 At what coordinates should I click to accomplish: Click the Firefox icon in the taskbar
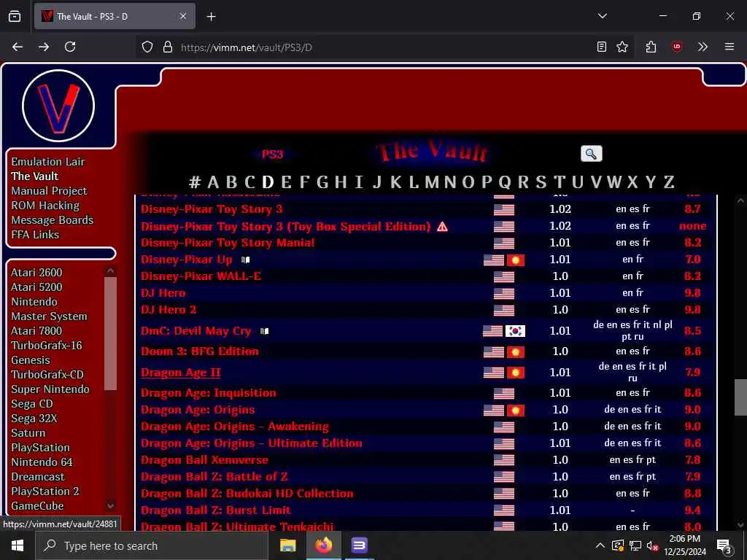[323, 545]
